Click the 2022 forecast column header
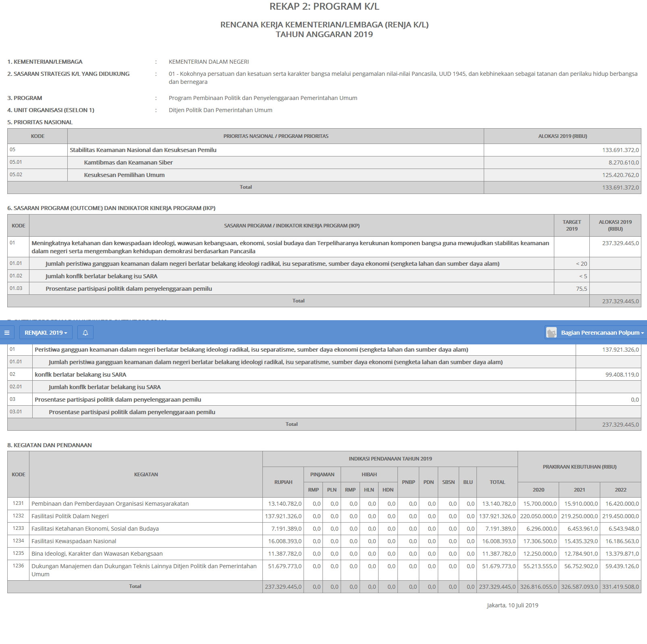 tap(620, 490)
